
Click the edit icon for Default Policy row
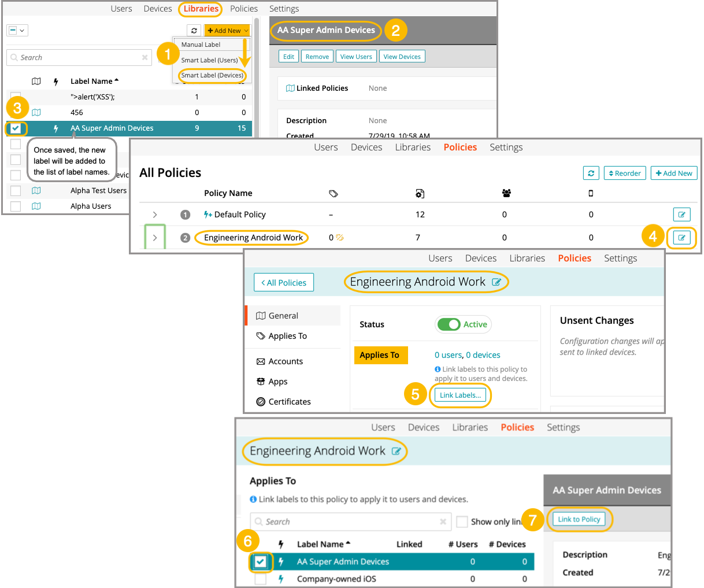[x=681, y=215]
